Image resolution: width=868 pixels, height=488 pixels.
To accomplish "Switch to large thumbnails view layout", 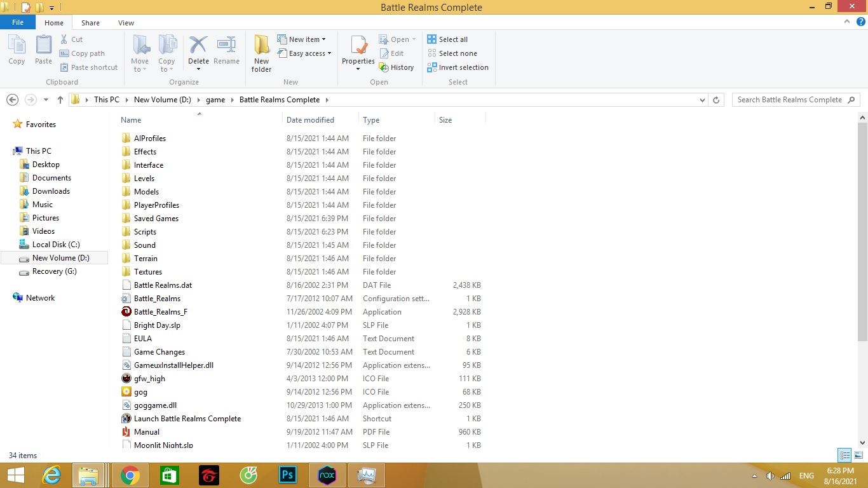I will pyautogui.click(x=858, y=455).
